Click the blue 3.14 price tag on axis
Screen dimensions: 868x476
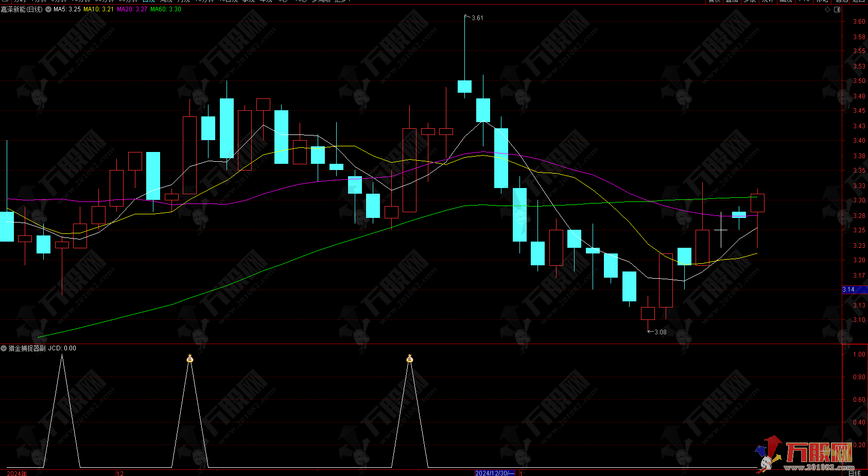tap(855, 290)
